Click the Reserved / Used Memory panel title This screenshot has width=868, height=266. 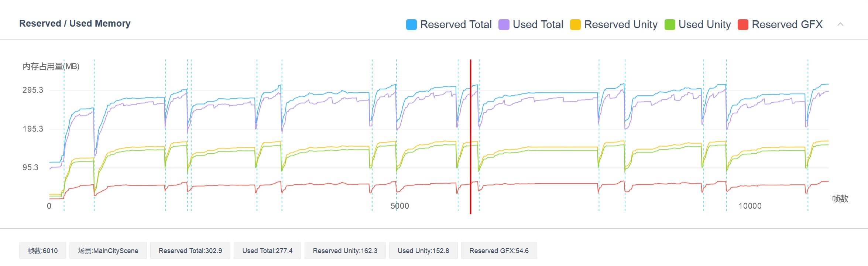[x=75, y=24]
